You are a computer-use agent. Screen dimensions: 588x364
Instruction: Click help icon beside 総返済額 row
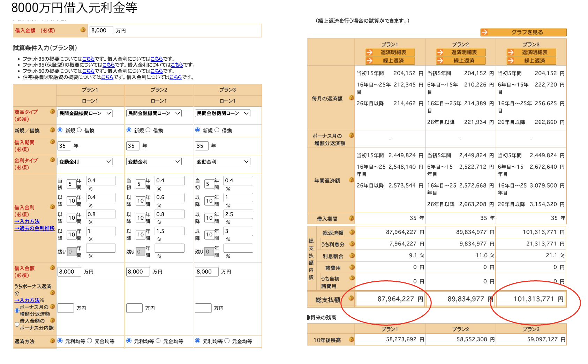click(x=352, y=232)
